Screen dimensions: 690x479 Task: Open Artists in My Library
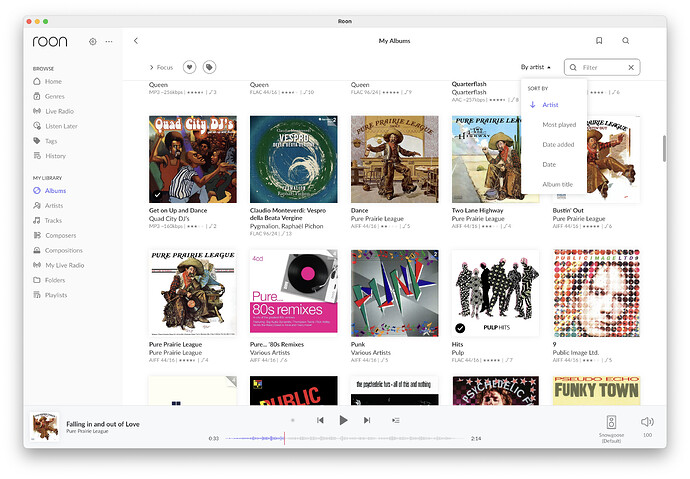tap(48, 206)
